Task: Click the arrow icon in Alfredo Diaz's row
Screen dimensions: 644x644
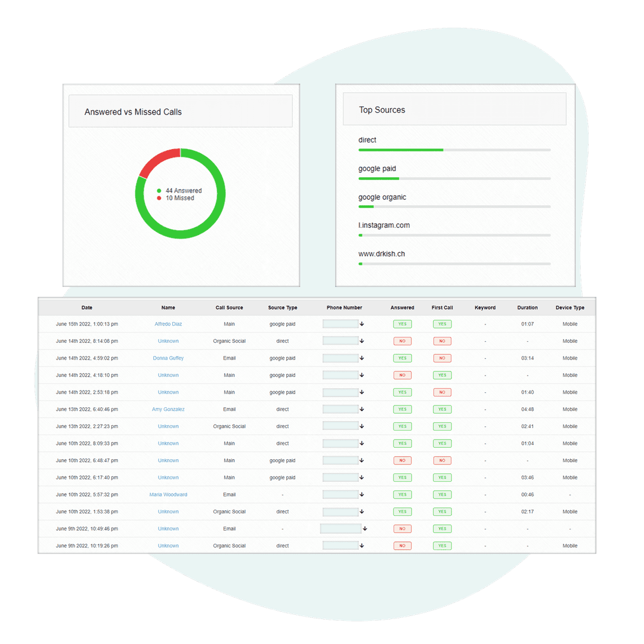Action: pos(362,324)
